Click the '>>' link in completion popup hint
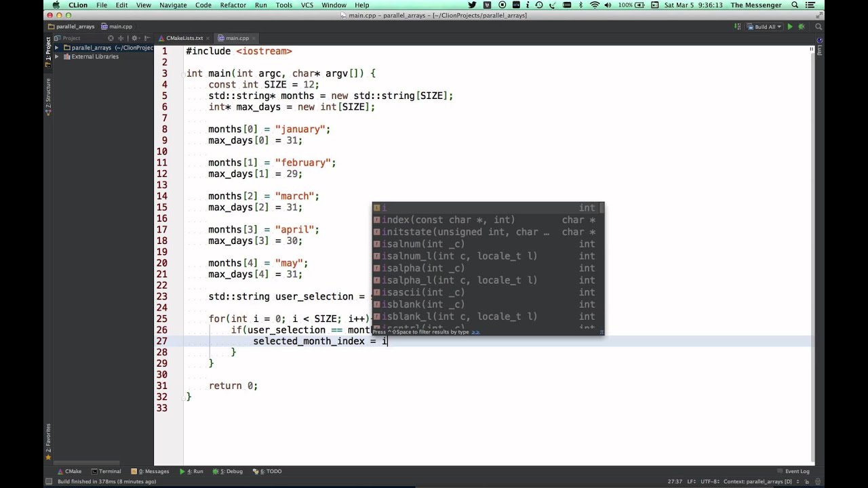The height and width of the screenshot is (488, 868). [475, 332]
